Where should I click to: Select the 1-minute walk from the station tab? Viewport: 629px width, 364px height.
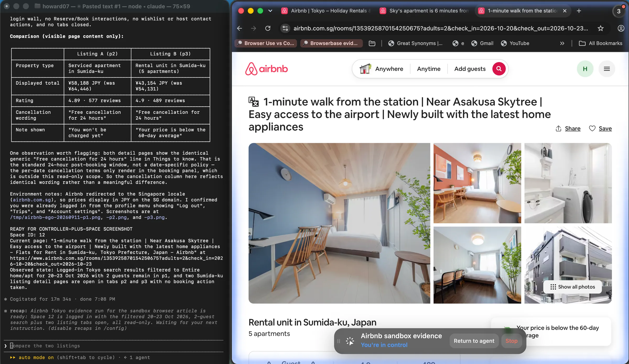[519, 11]
